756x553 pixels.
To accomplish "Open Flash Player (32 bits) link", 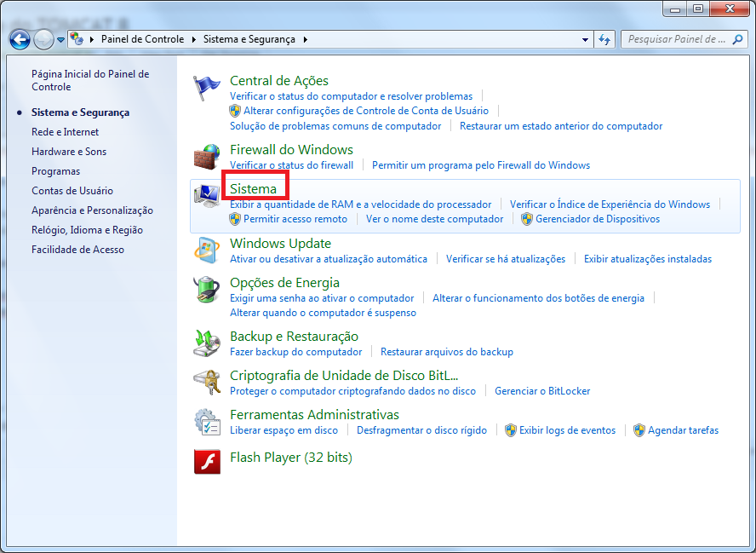I will [290, 458].
